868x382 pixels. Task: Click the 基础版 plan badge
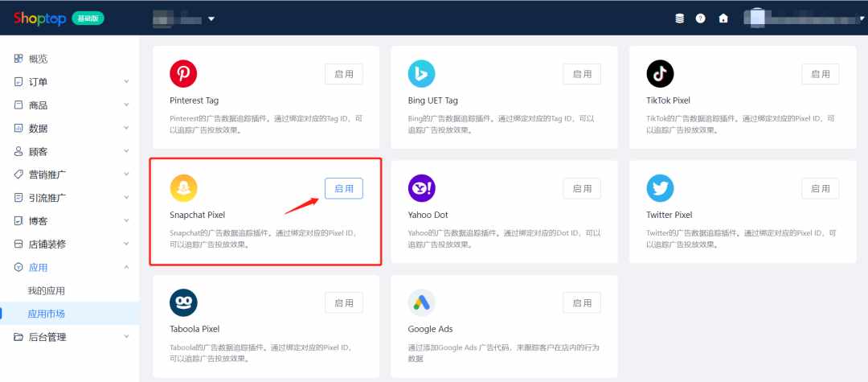(88, 18)
